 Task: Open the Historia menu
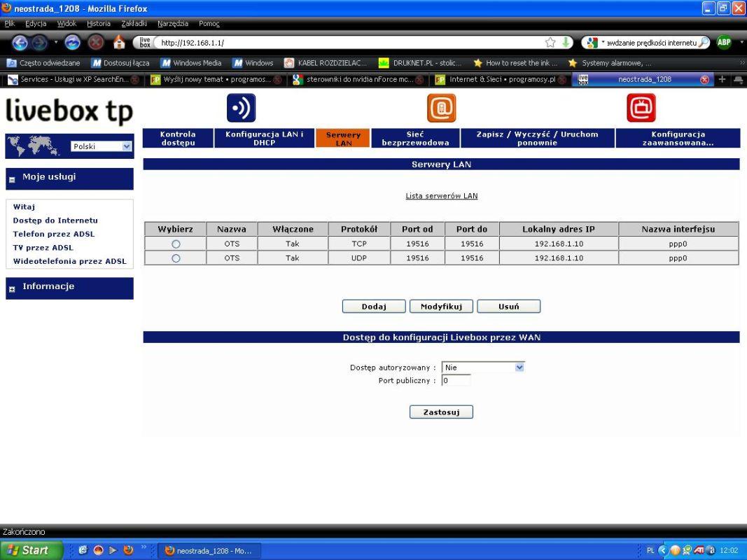coord(99,23)
